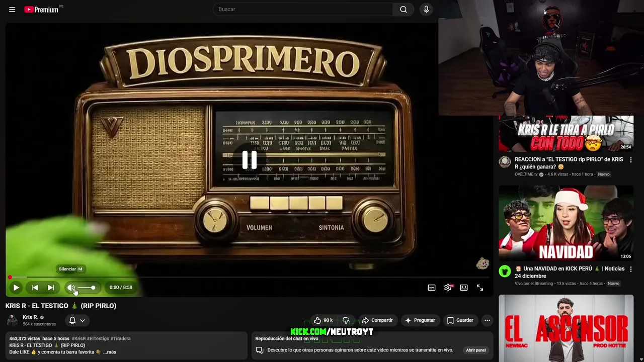Viewport: 644px width, 362px height.
Task: Mute audio with the speaker icon
Action: tap(71, 288)
